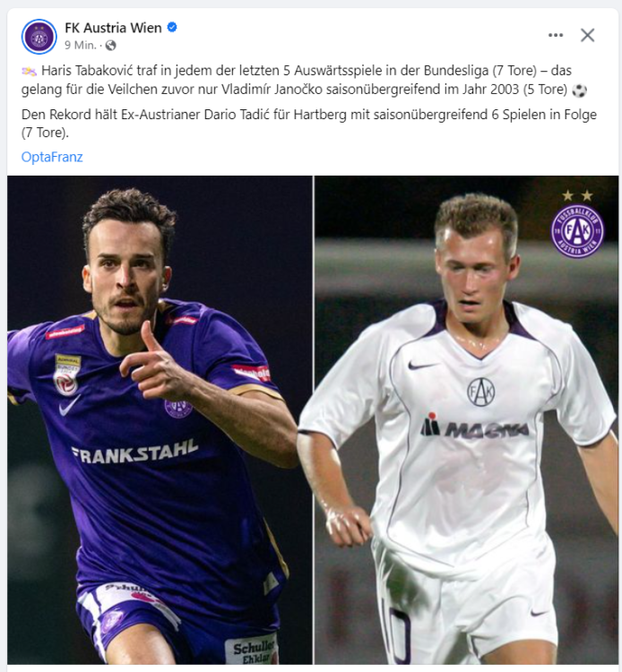The image size is (622, 672).
Task: Click the public globe privacy icon
Action: click(110, 46)
